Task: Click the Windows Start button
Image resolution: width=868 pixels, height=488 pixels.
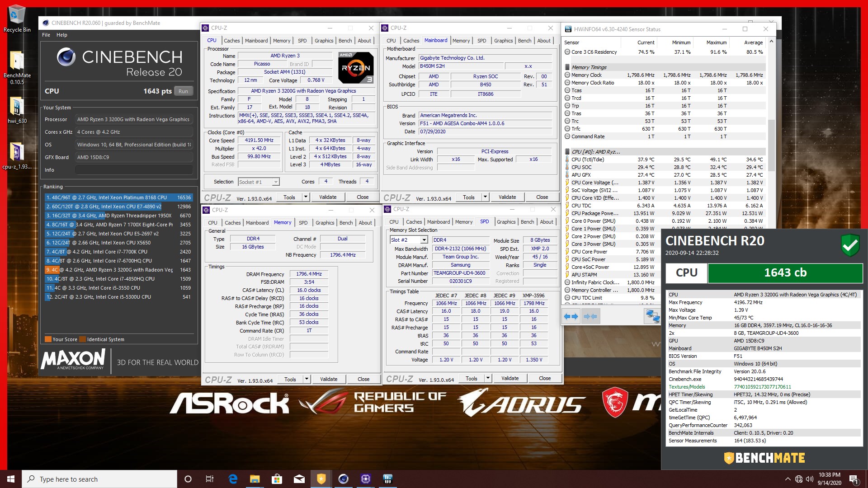Action: click(x=11, y=479)
